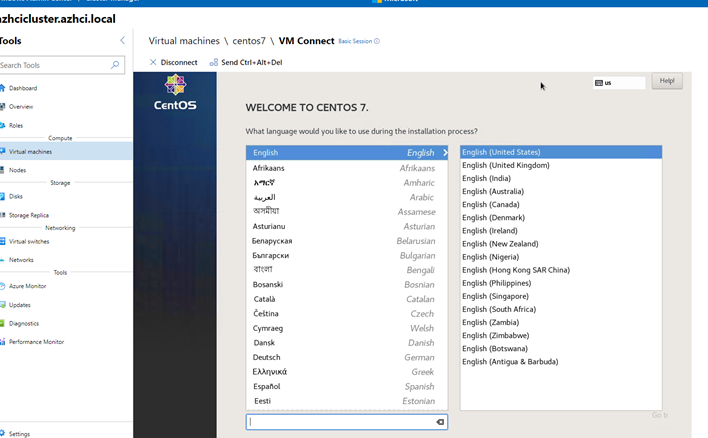
Task: Open Networks in the sidebar
Action: (21, 260)
